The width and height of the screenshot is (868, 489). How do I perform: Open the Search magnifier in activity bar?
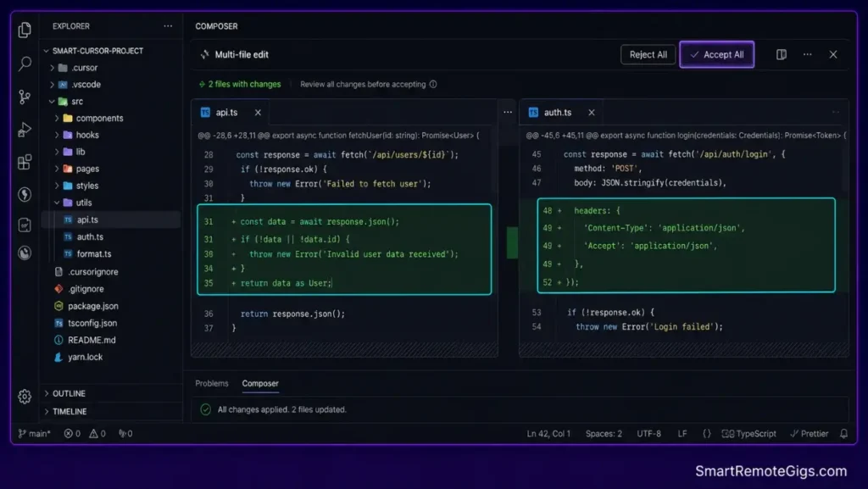point(25,64)
